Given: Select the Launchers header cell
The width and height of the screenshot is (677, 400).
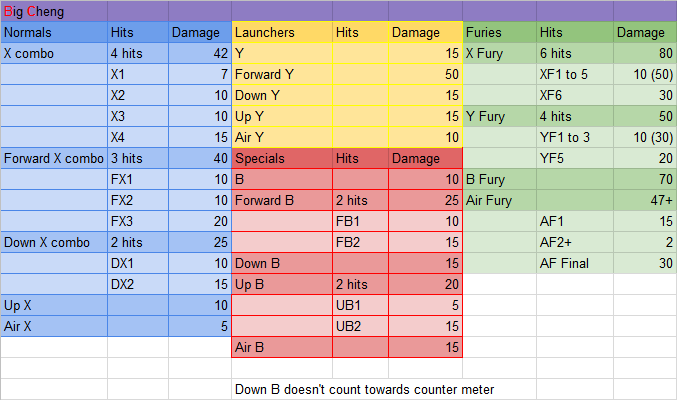Looking at the screenshot, I should 282,33.
